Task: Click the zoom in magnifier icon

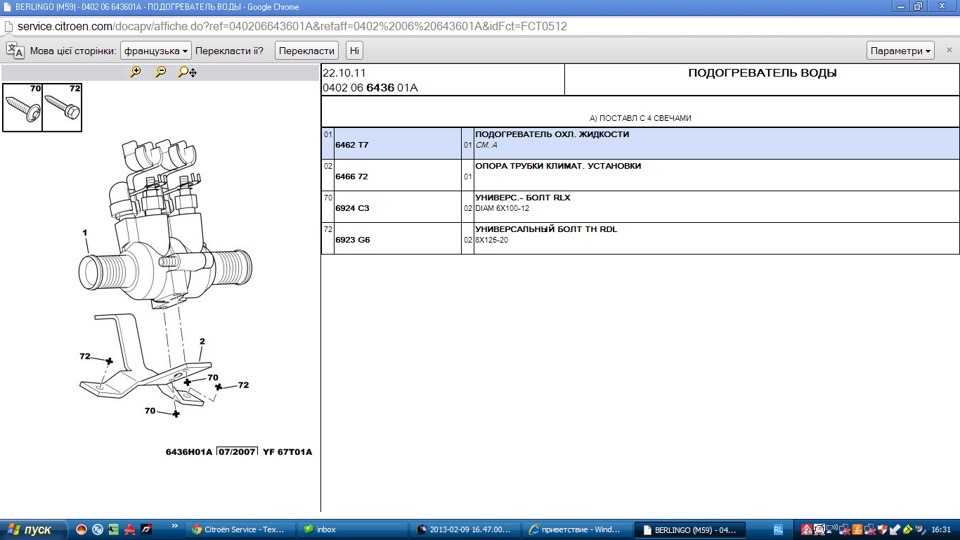Action: (x=135, y=72)
